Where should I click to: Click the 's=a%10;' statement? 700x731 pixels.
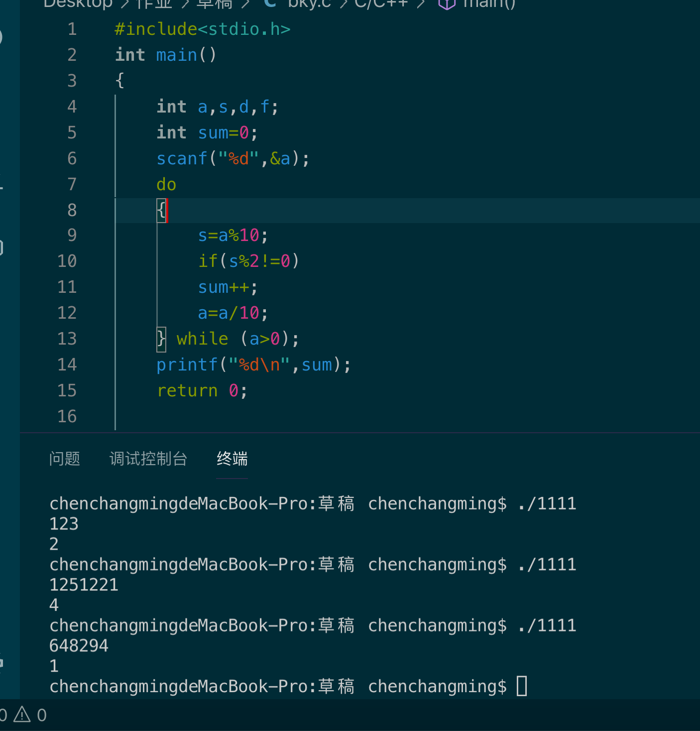pyautogui.click(x=233, y=235)
